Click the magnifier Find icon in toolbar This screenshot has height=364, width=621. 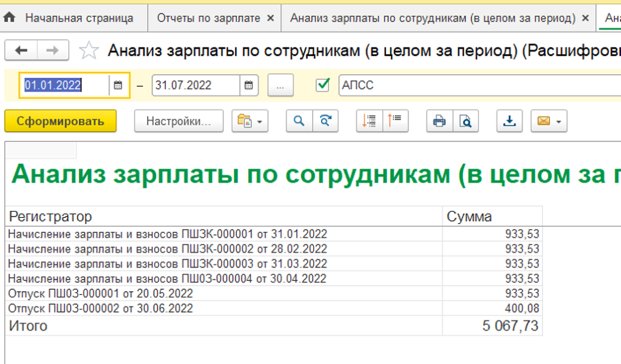tap(299, 121)
